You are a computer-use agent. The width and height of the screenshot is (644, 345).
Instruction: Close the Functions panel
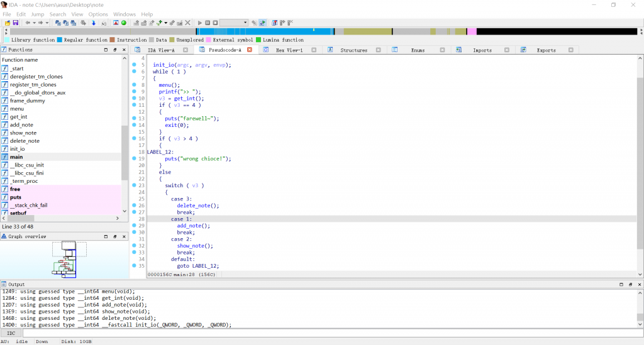[124, 50]
